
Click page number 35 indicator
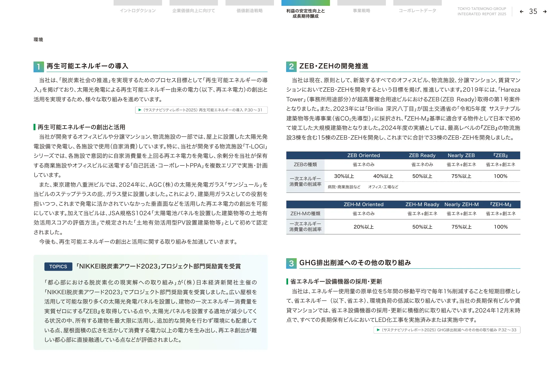tap(533, 12)
